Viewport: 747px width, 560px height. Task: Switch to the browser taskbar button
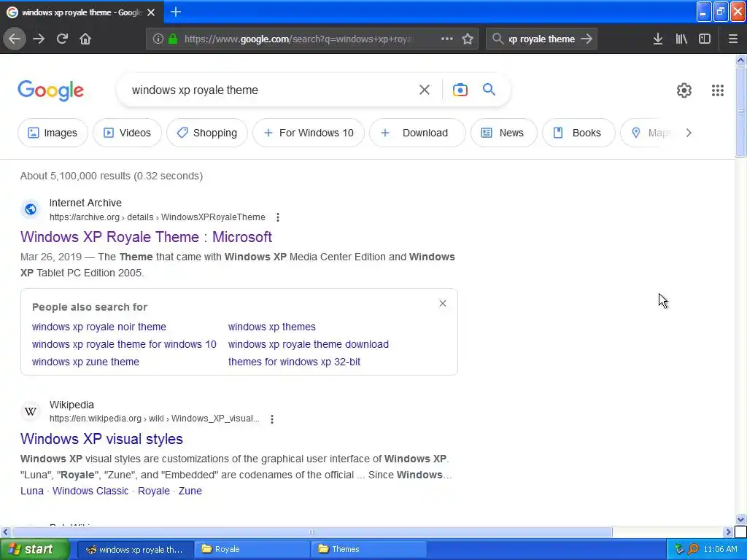click(x=136, y=549)
